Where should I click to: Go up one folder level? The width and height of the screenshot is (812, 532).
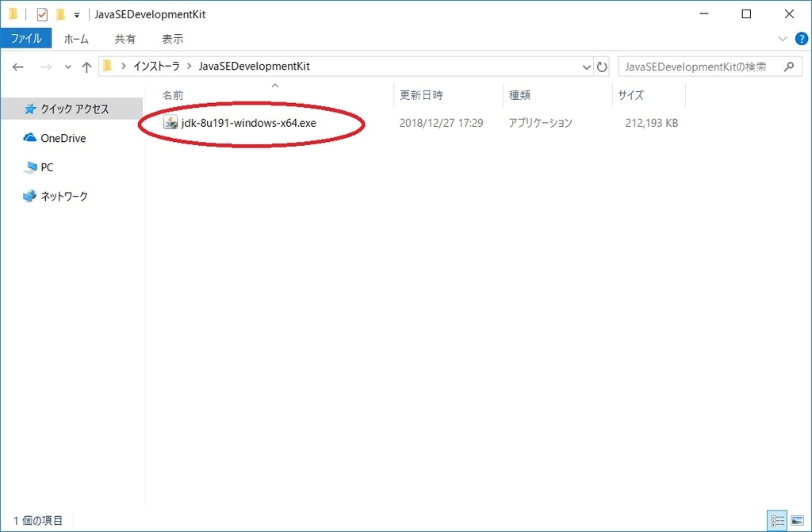tap(86, 67)
